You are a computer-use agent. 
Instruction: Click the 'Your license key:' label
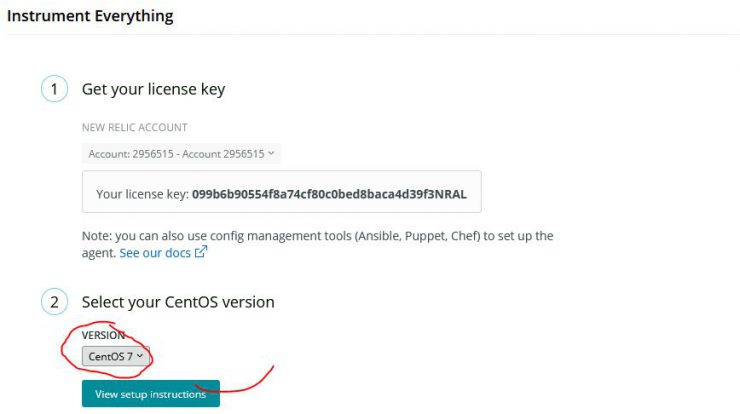tap(142, 194)
